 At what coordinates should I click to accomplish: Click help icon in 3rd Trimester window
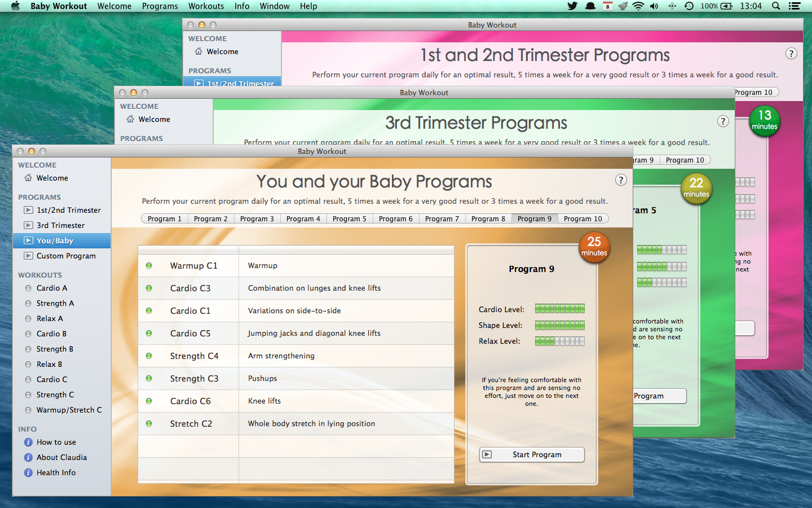[x=723, y=121]
